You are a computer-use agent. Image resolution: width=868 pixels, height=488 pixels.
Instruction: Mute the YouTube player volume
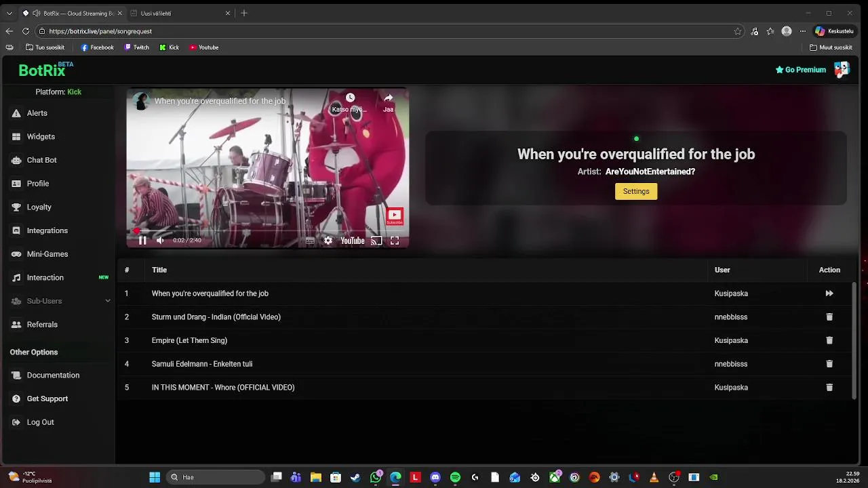point(160,240)
